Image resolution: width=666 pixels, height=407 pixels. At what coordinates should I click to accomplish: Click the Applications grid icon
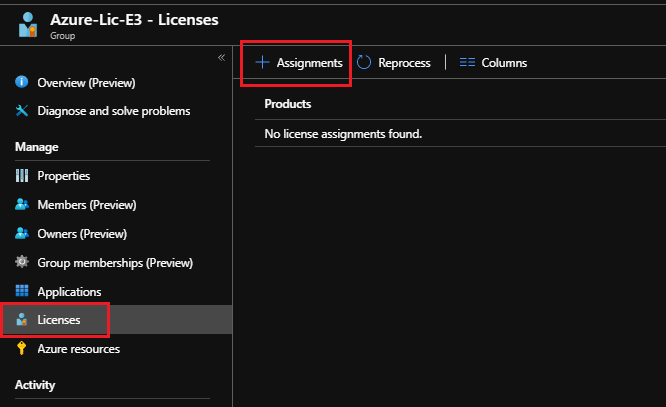21,291
